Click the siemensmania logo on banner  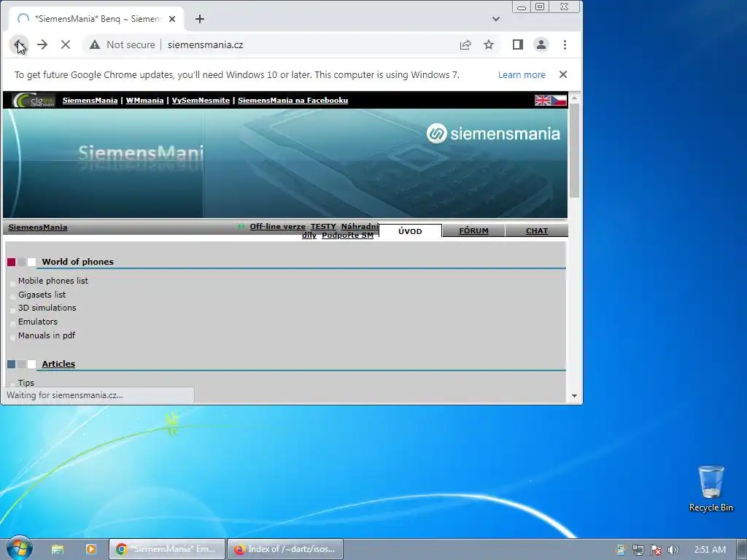[x=494, y=134]
